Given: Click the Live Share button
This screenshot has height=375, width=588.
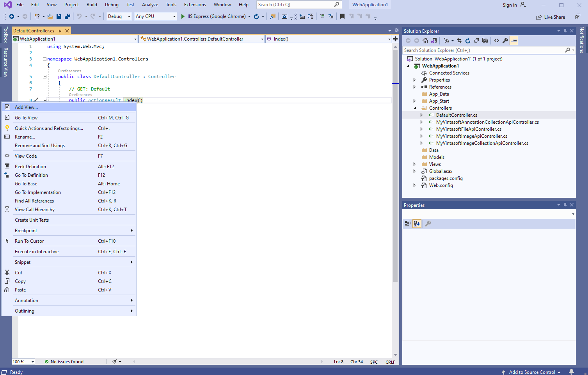Looking at the screenshot, I should pyautogui.click(x=551, y=17).
